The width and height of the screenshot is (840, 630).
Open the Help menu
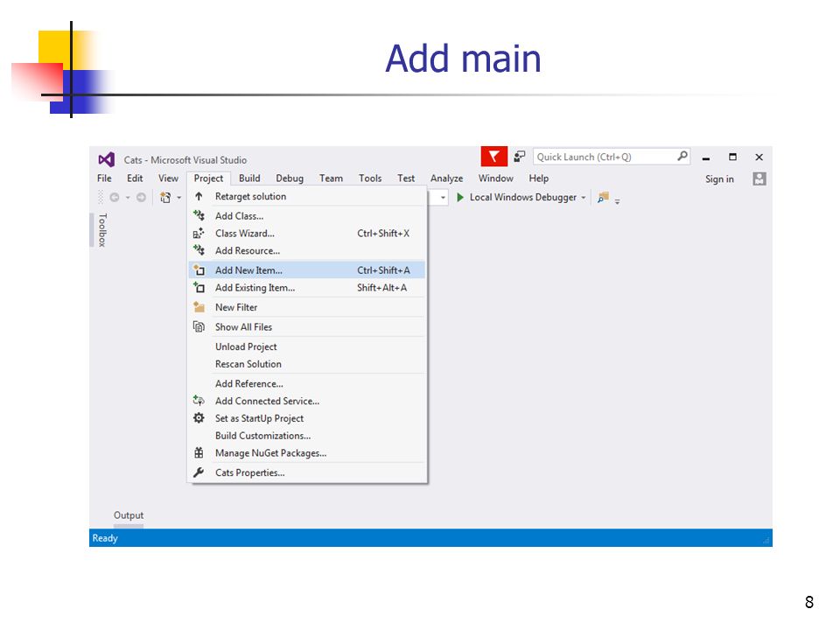[x=539, y=178]
